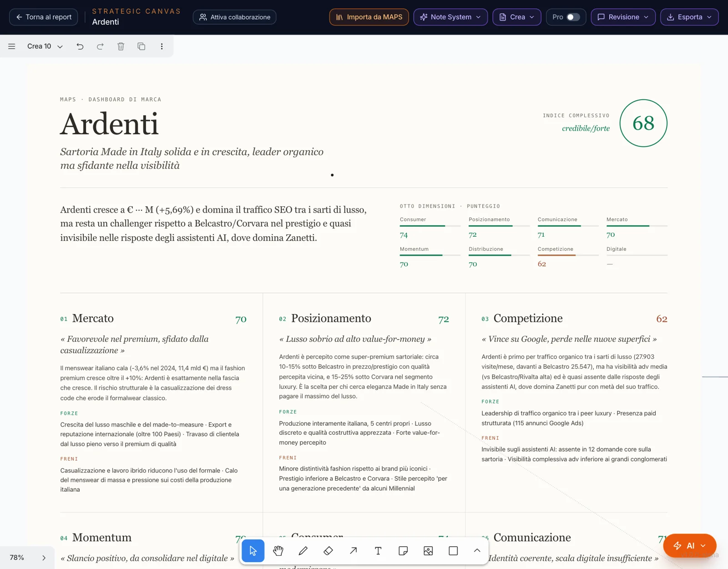
Task: Redo the last canvas action
Action: pos(100,46)
